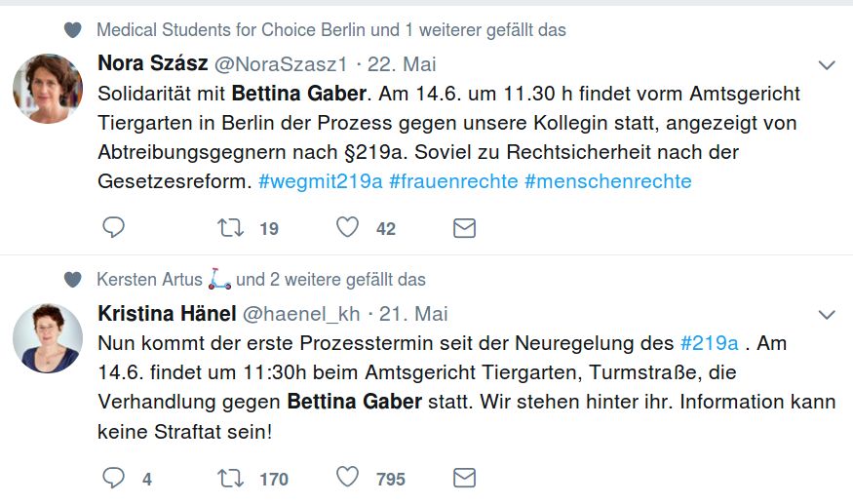Image resolution: width=853 pixels, height=504 pixels.
Task: Visit the @NoraSzasz1 handle
Action: (281, 64)
